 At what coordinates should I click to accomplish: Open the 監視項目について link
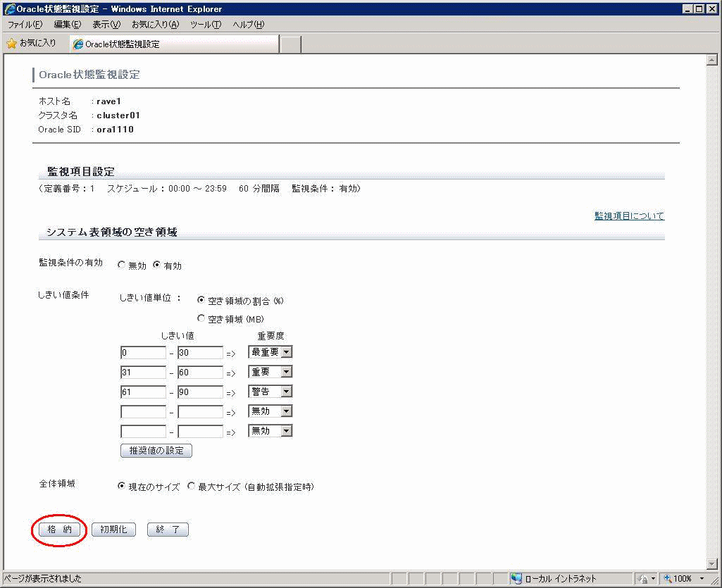pyautogui.click(x=629, y=215)
